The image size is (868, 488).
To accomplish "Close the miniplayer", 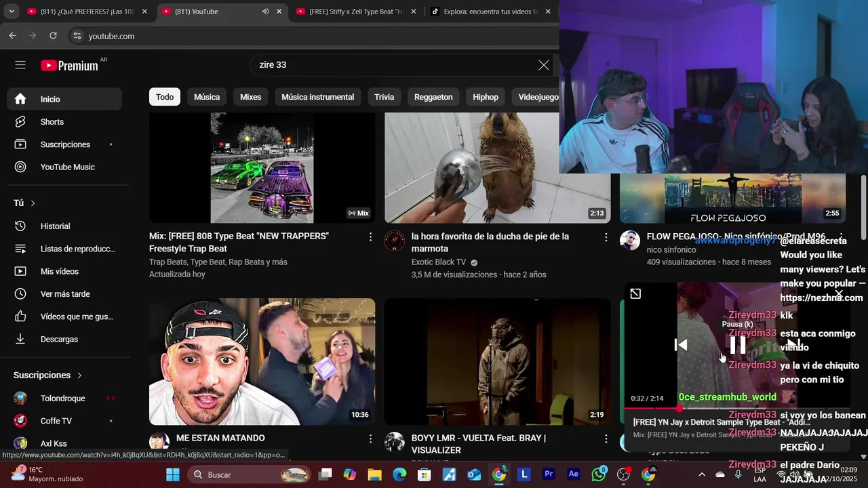I will pos(839,293).
